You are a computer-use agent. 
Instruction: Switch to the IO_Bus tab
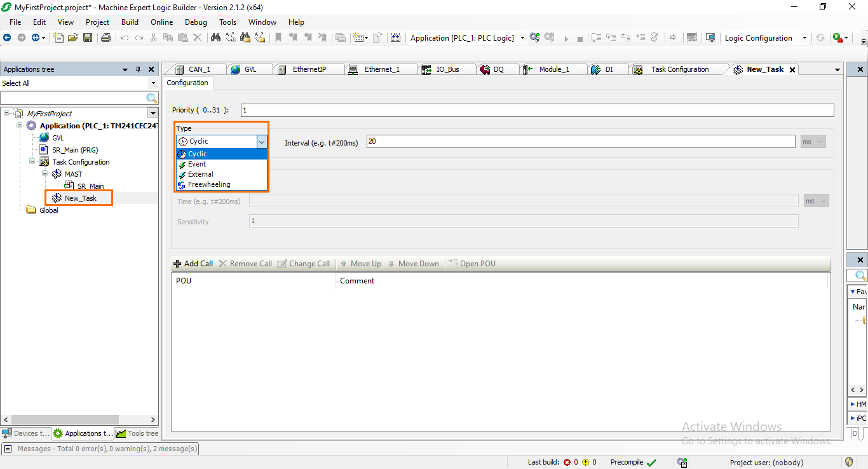click(447, 69)
